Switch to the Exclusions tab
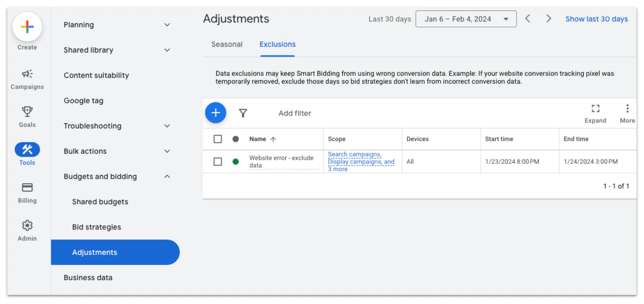Image resolution: width=644 pixels, height=304 pixels. pyautogui.click(x=278, y=44)
